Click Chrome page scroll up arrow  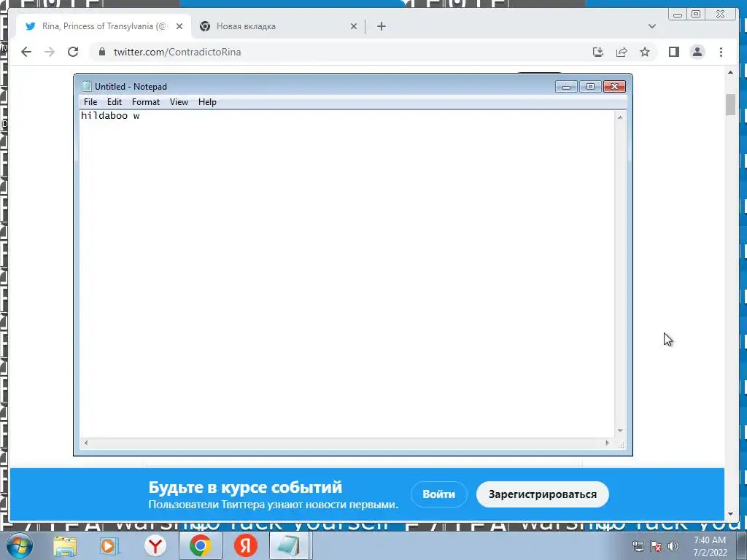pos(731,73)
